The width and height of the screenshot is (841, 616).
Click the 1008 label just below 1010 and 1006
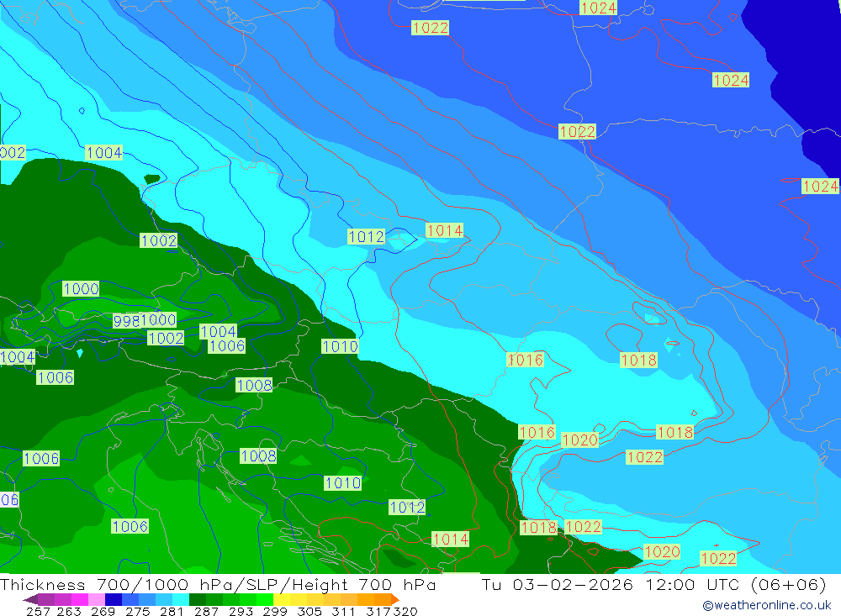click(x=254, y=385)
